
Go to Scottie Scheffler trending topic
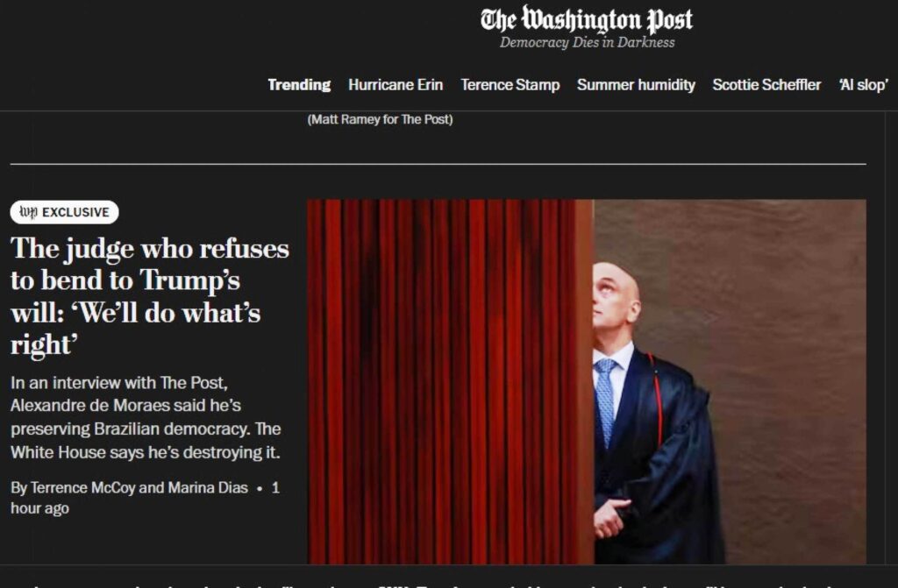[766, 85]
